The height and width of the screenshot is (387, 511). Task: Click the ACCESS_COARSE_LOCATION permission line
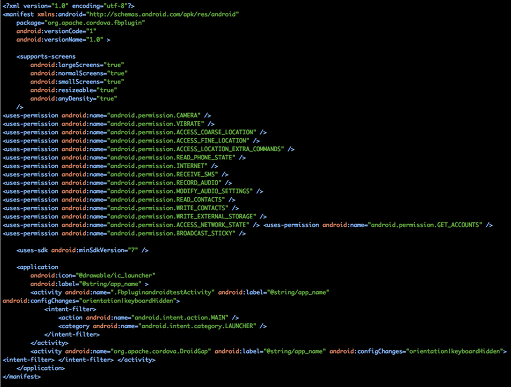pos(135,132)
